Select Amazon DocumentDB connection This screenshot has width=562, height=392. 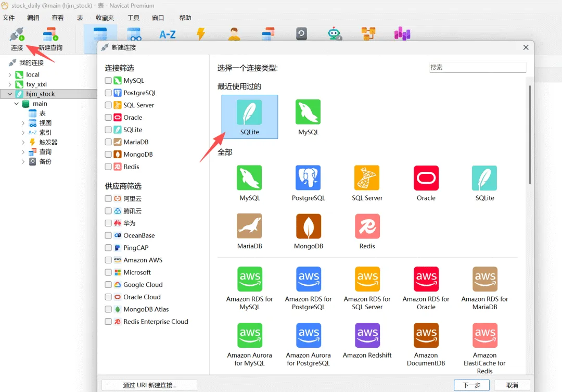[426, 345]
